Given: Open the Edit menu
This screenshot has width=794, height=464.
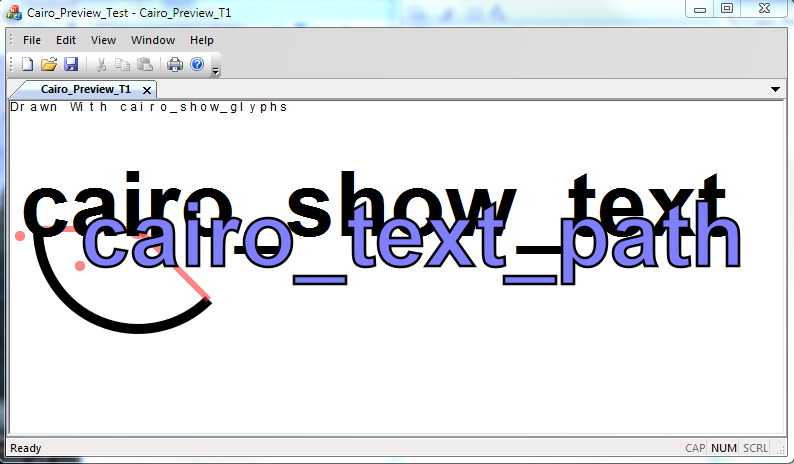Looking at the screenshot, I should (66, 40).
